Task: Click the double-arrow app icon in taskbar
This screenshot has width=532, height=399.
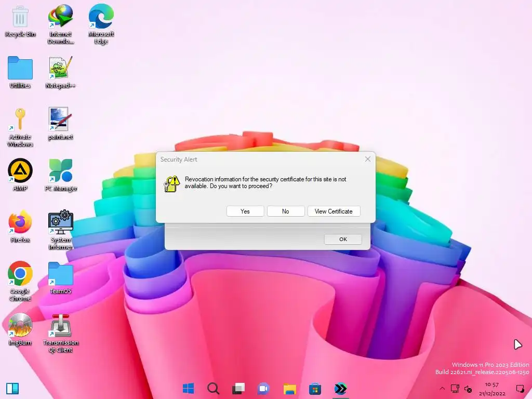Action: [340, 388]
